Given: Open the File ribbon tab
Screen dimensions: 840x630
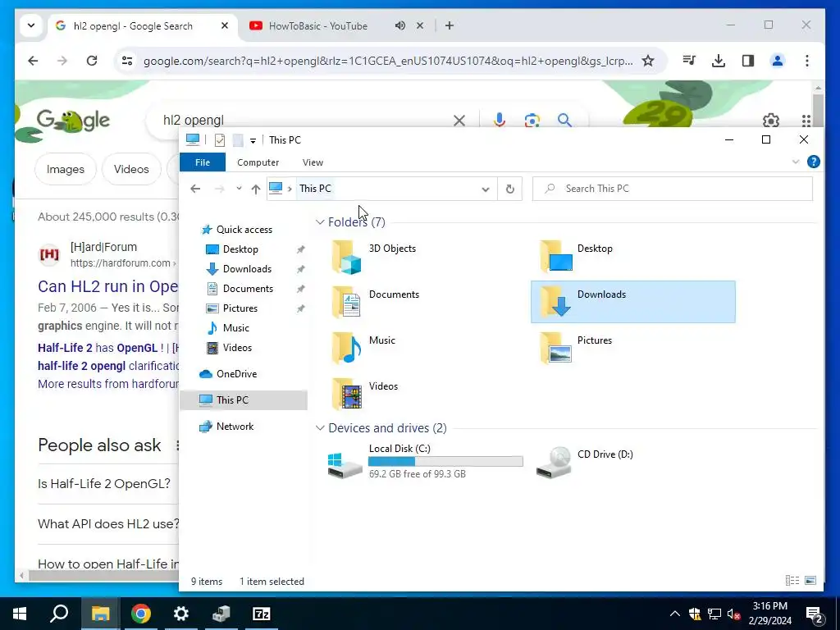Looking at the screenshot, I should (x=203, y=162).
